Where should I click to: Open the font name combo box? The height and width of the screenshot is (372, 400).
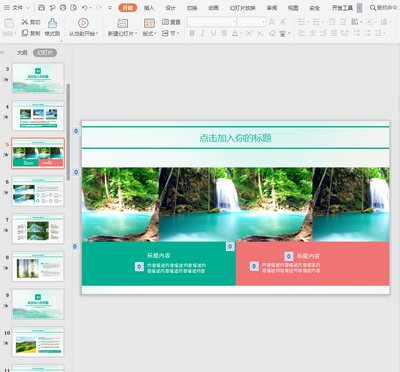point(212,22)
